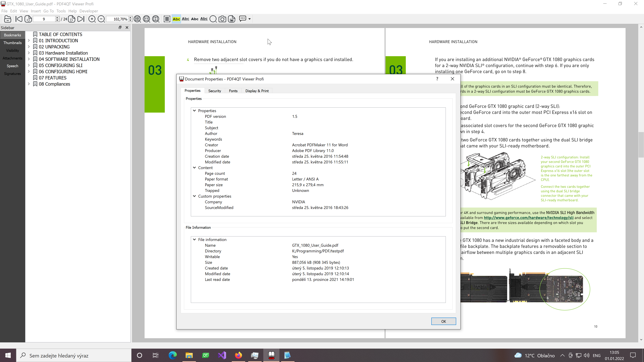Click OK in Document Properties dialog
This screenshot has height=362, width=644.
tap(443, 321)
